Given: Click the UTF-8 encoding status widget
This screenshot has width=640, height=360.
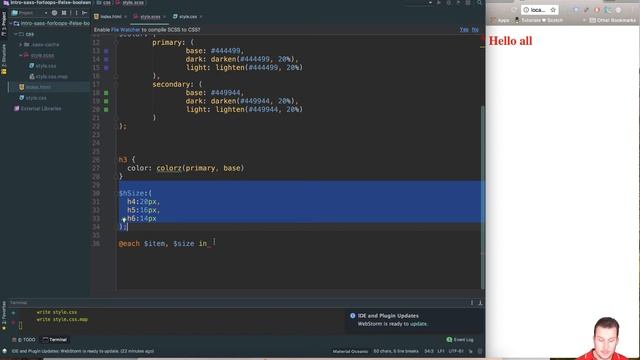Looking at the screenshot, I should 456,351.
